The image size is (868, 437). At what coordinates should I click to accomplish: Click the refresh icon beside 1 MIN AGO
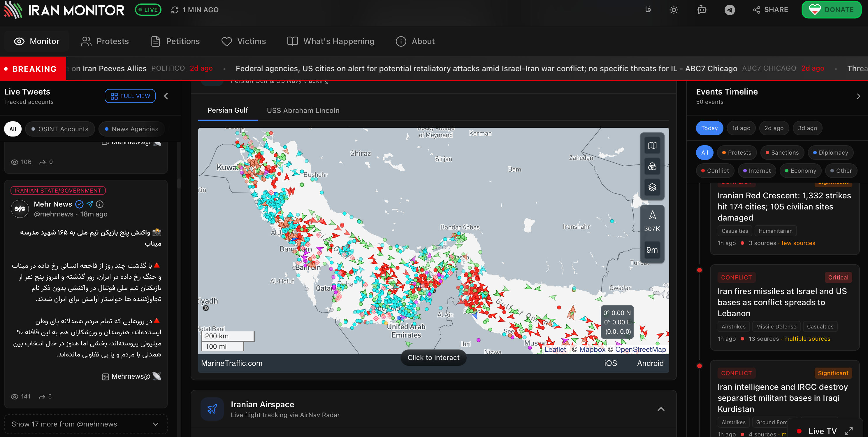[175, 10]
